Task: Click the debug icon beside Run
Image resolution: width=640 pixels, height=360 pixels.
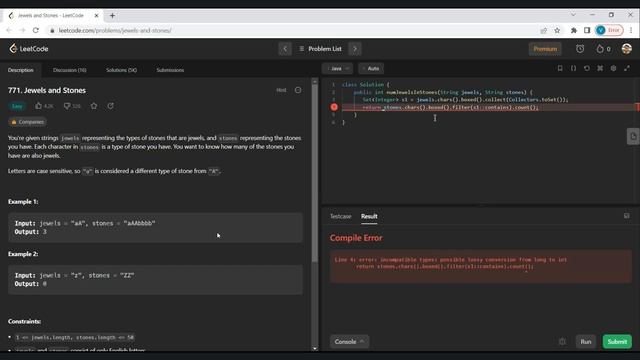Action: pyautogui.click(x=562, y=342)
